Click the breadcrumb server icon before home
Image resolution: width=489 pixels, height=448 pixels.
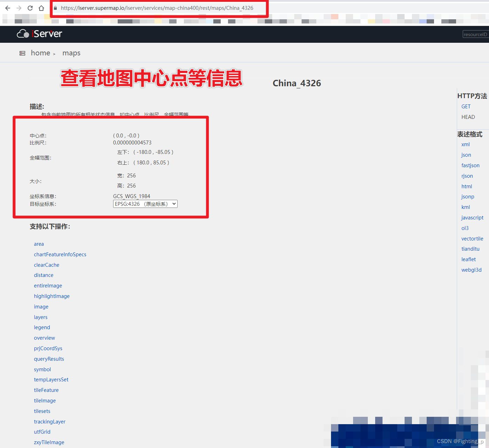coord(22,53)
